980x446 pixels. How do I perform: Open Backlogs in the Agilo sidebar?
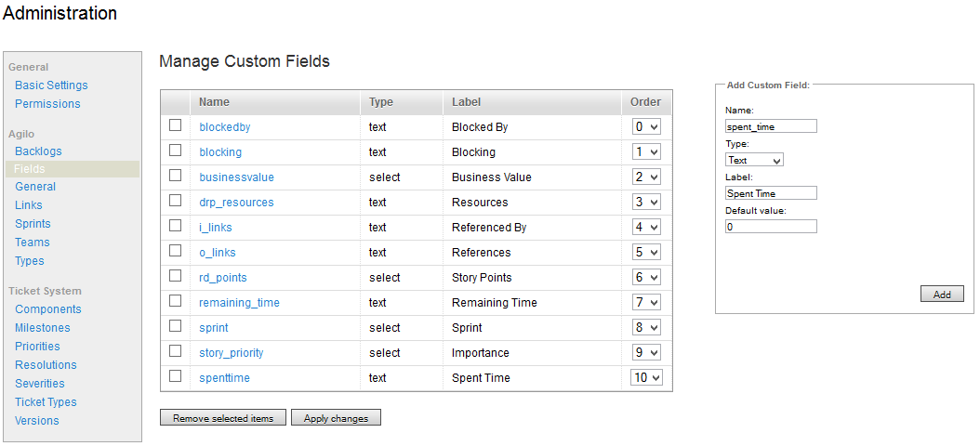pos(38,151)
